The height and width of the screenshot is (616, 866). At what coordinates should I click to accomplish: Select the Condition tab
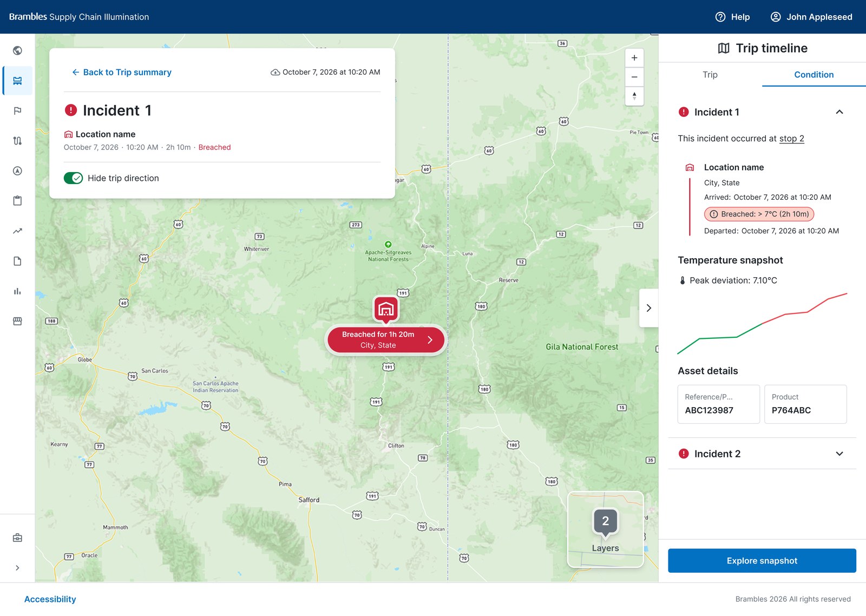pyautogui.click(x=814, y=75)
